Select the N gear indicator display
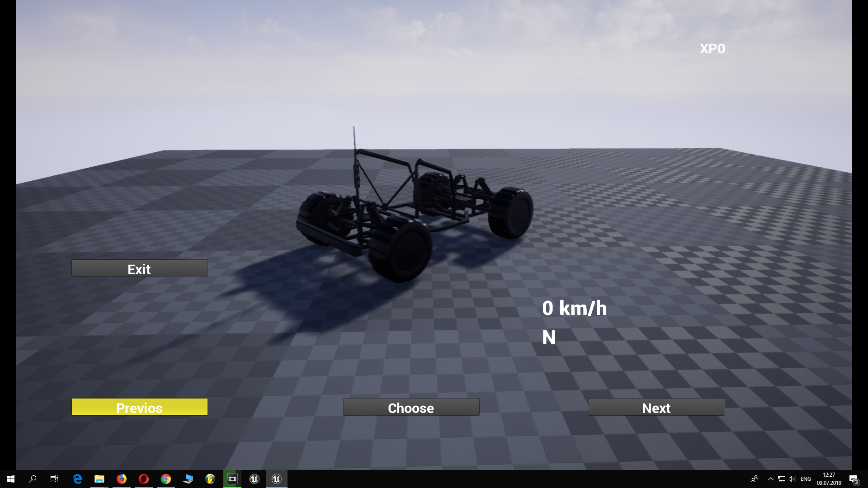This screenshot has height=488, width=868. coord(548,337)
